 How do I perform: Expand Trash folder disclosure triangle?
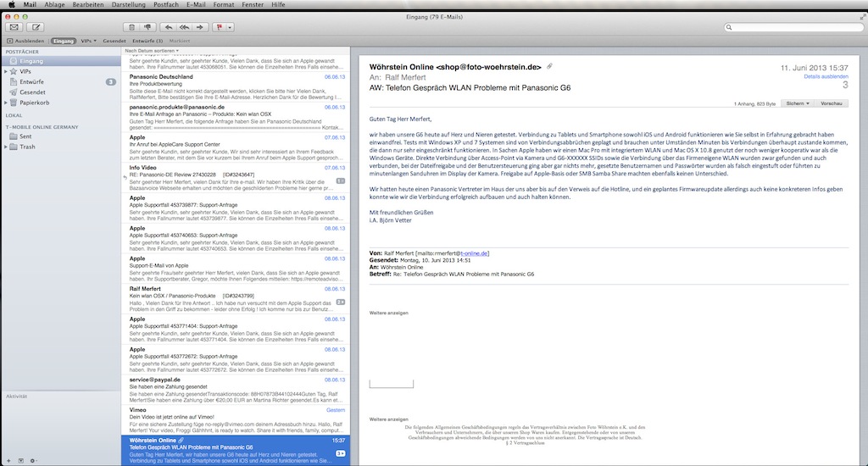(x=6, y=147)
